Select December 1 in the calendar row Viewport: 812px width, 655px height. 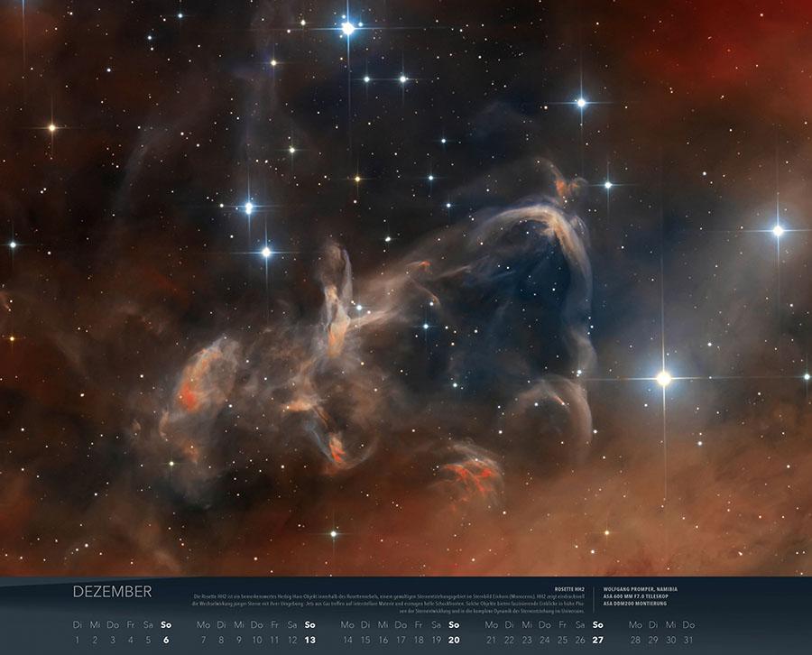click(77, 640)
